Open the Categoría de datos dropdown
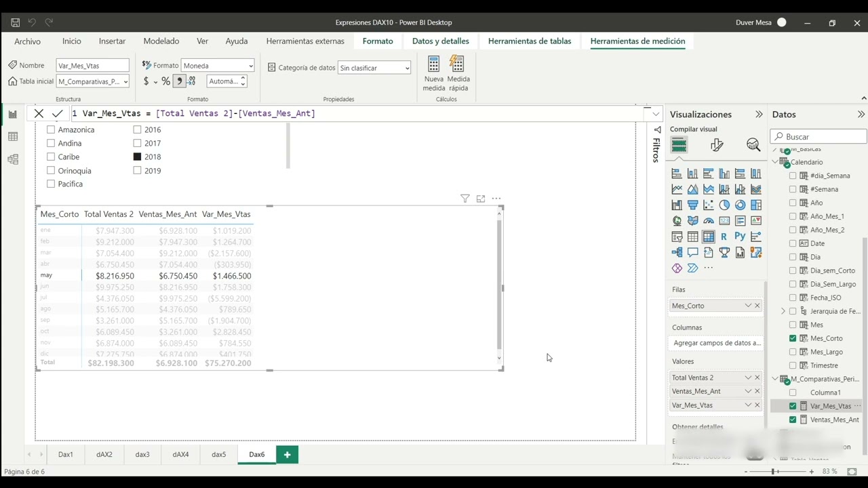The width and height of the screenshot is (868, 488). (375, 68)
